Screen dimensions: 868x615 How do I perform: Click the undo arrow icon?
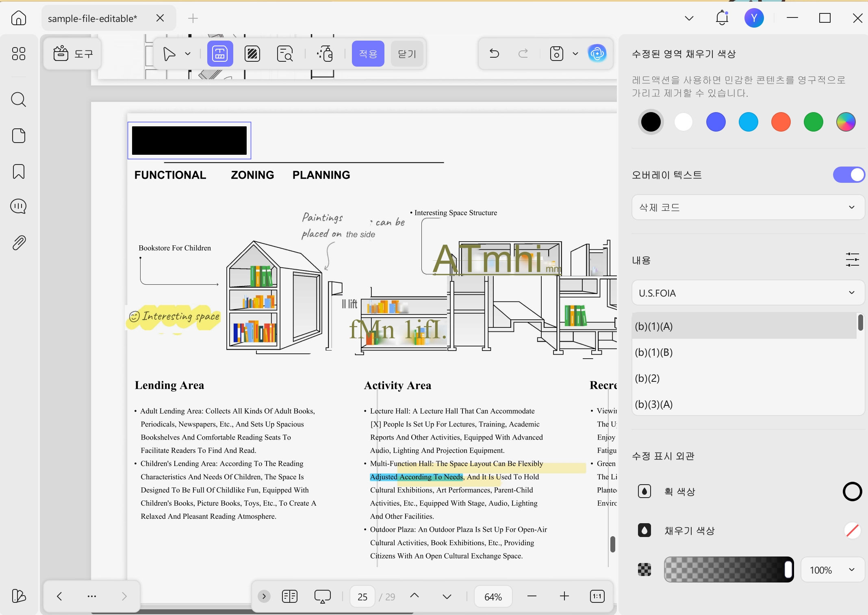494,53
